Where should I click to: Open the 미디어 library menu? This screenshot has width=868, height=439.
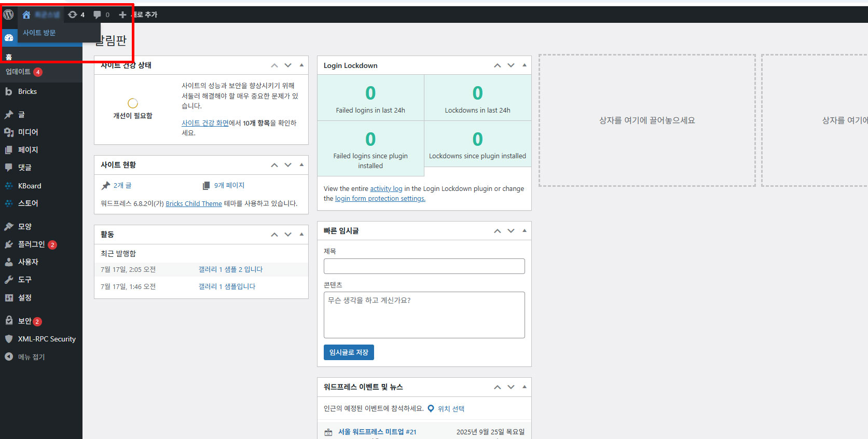[x=28, y=132]
